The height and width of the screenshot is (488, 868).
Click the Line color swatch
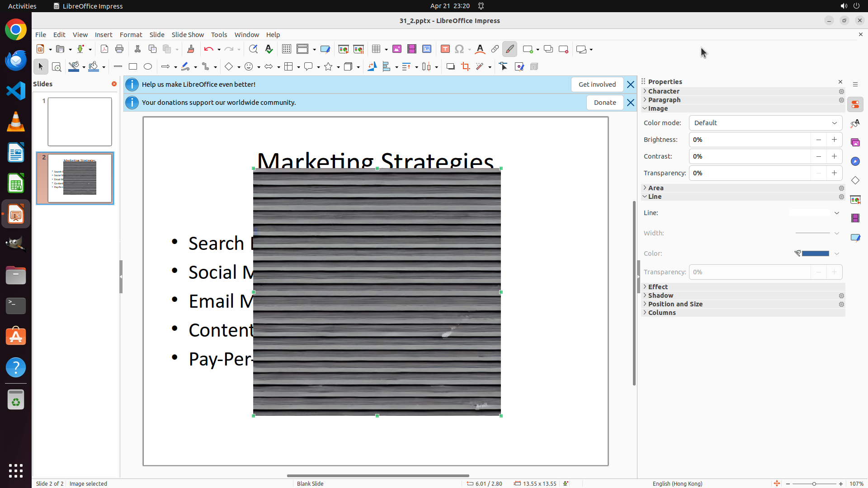coord(815,253)
